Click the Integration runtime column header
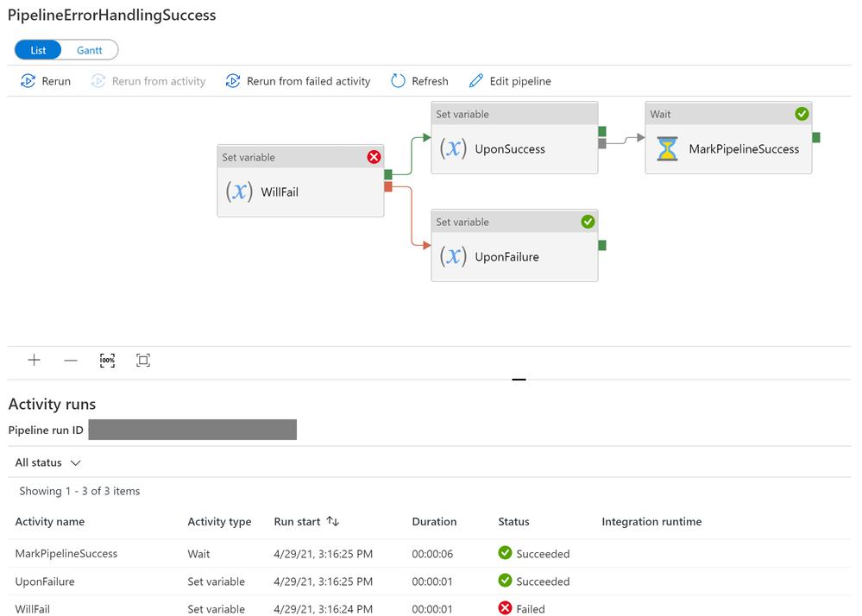 click(x=651, y=521)
